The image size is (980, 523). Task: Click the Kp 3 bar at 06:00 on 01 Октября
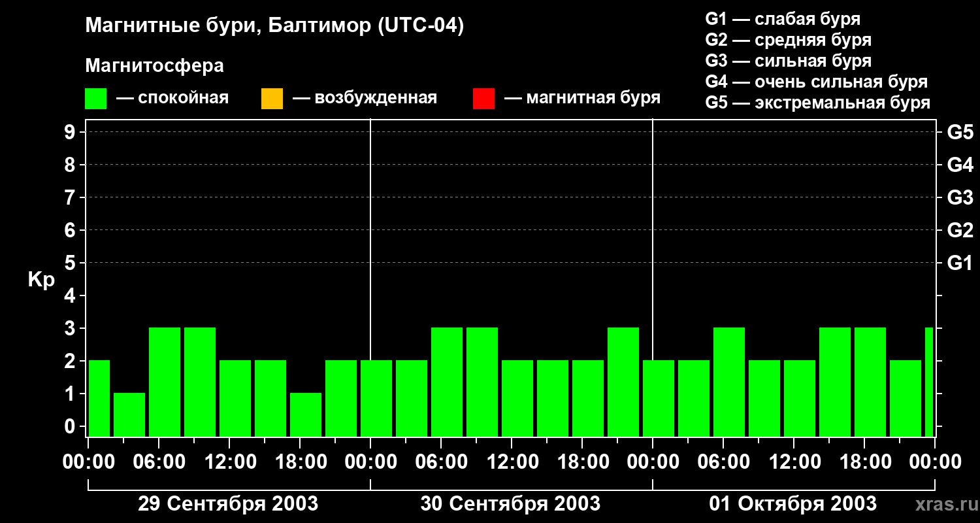click(x=729, y=382)
